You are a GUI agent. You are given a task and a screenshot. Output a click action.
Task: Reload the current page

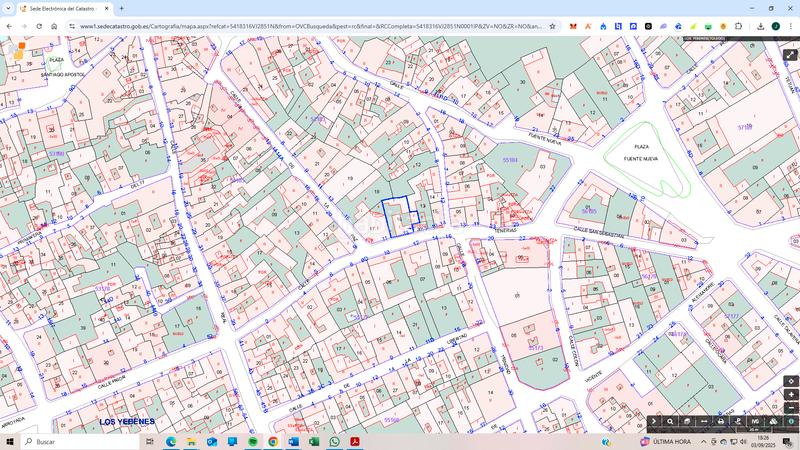pos(39,26)
